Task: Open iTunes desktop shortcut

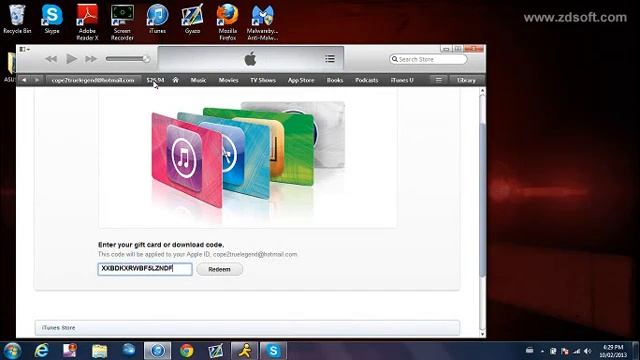Action: (x=158, y=20)
